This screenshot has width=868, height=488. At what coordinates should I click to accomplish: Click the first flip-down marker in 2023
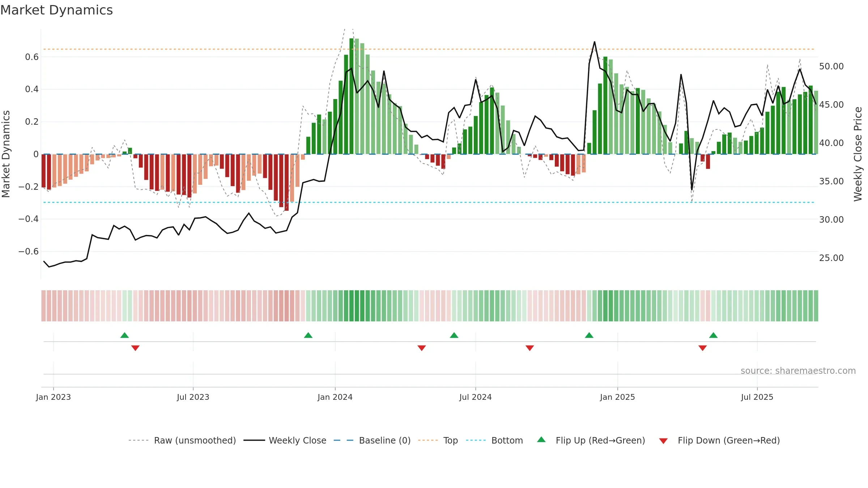pos(135,348)
